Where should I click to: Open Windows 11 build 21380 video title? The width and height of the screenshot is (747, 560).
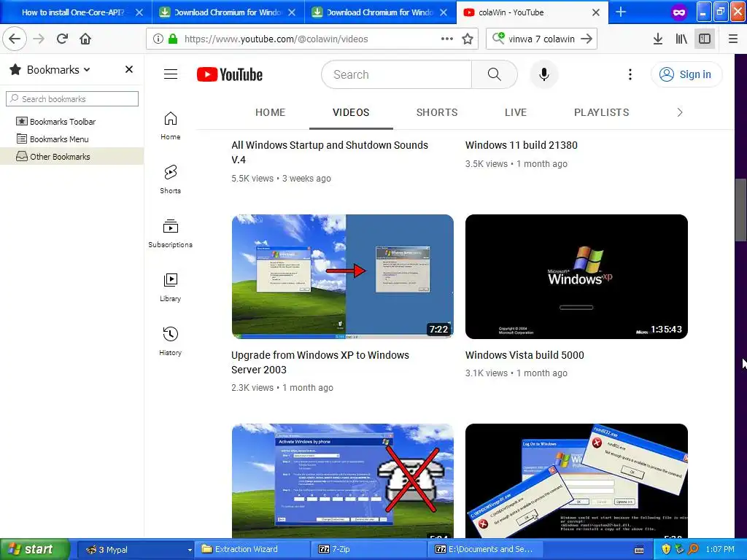point(521,145)
